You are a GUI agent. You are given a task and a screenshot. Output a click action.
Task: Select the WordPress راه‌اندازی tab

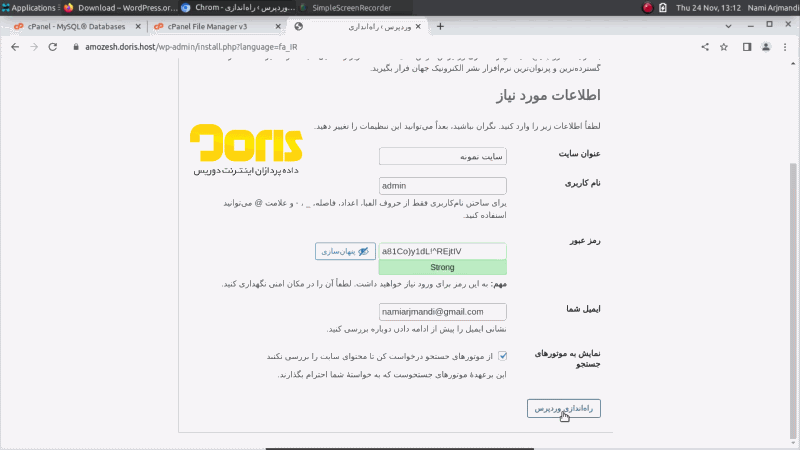click(357, 27)
